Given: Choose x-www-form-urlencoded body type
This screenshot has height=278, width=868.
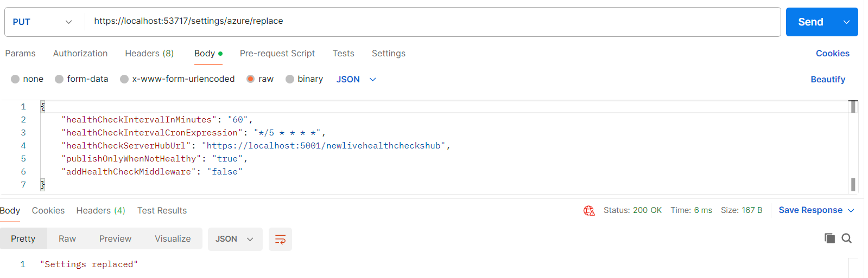Looking at the screenshot, I should [x=124, y=79].
